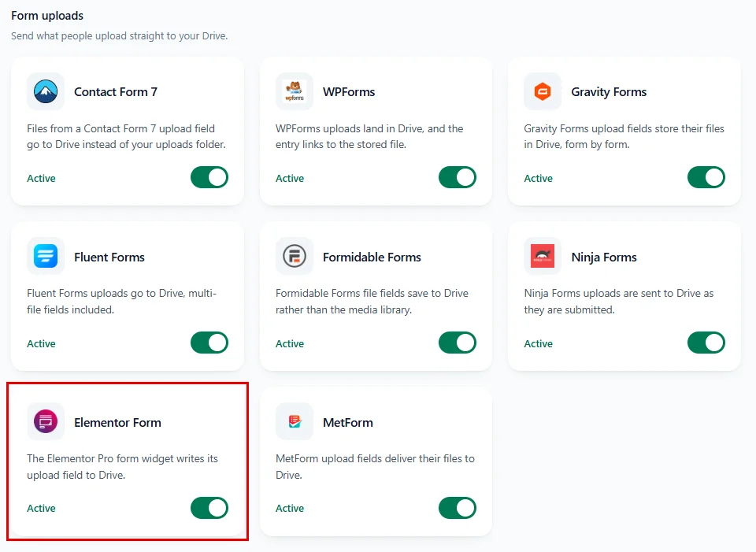
Task: Toggle the Formidable Forms switch
Action: (x=458, y=343)
